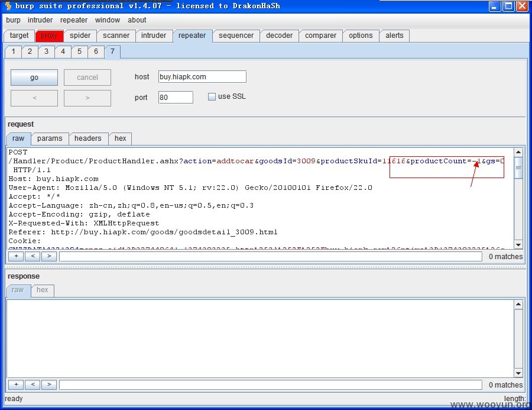Click the cancel button
This screenshot has width=532, height=410.
pyautogui.click(x=87, y=78)
